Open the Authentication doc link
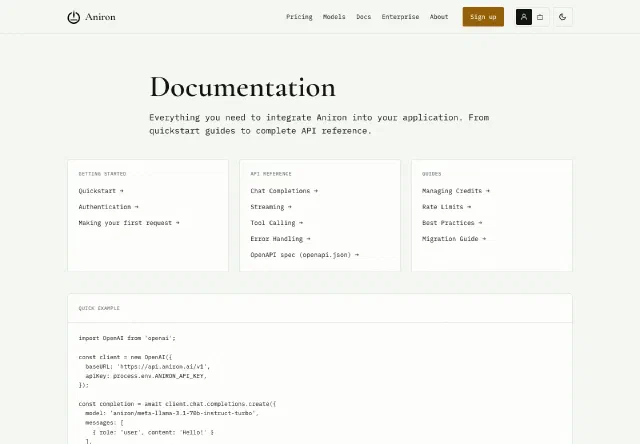 [x=109, y=206]
